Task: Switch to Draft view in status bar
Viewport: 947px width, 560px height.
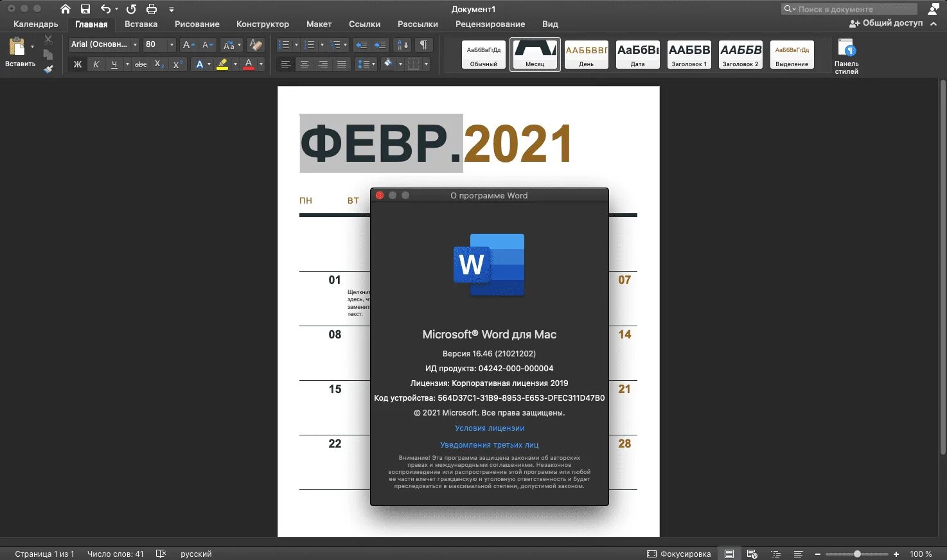Action: 798,554
